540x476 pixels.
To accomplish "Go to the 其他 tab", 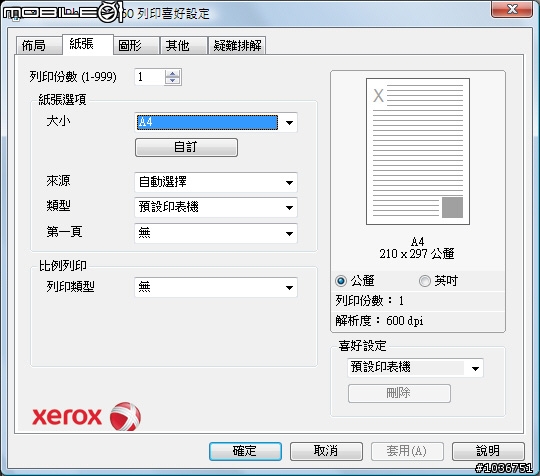I will click(184, 45).
